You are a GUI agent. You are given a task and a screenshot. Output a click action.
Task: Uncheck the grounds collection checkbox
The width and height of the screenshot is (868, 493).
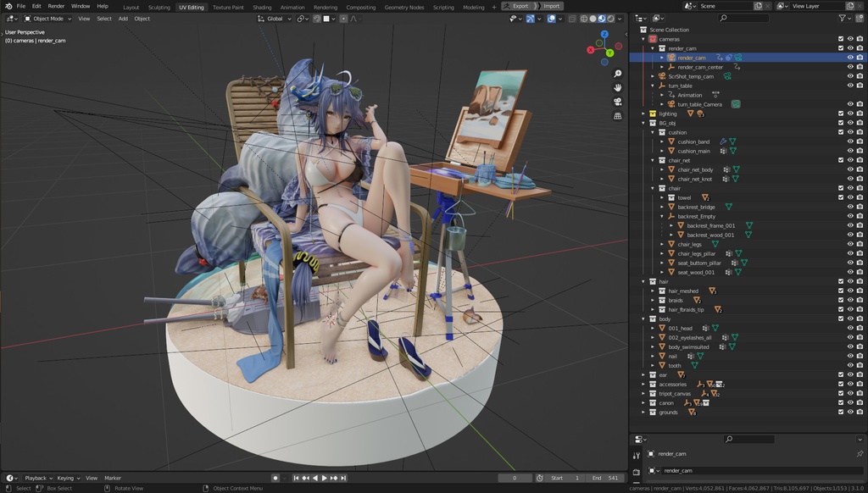pos(841,413)
